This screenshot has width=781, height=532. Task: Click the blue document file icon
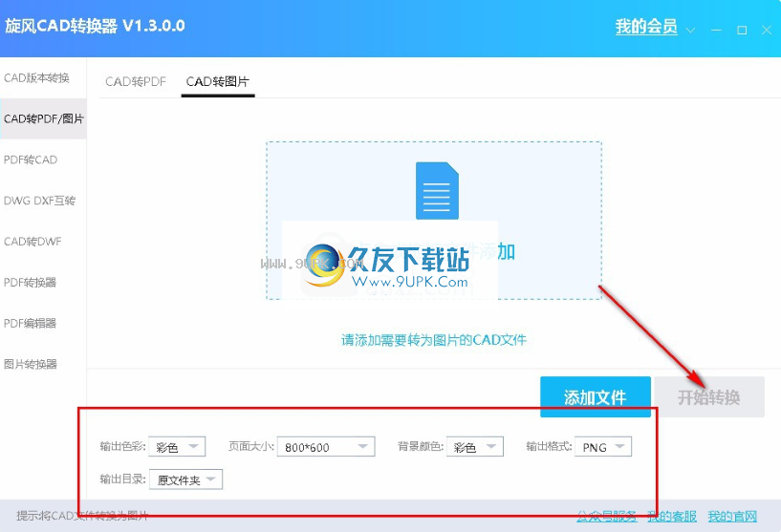pos(437,191)
